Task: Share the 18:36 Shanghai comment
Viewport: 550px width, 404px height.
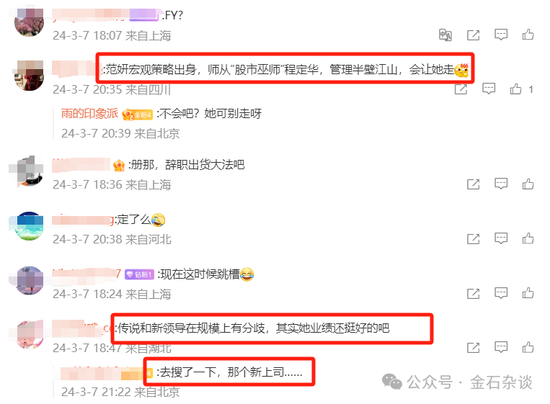Action: coord(473,184)
